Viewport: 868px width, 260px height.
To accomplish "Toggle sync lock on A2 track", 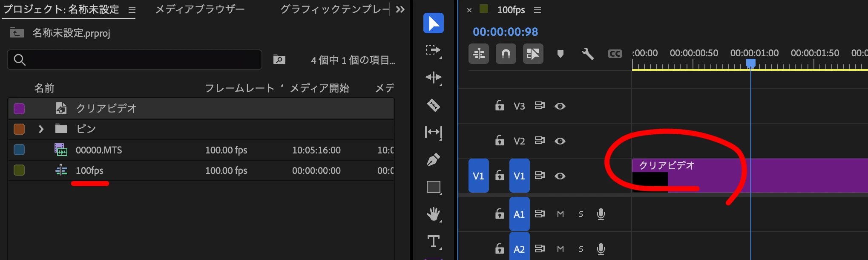I will coord(540,248).
